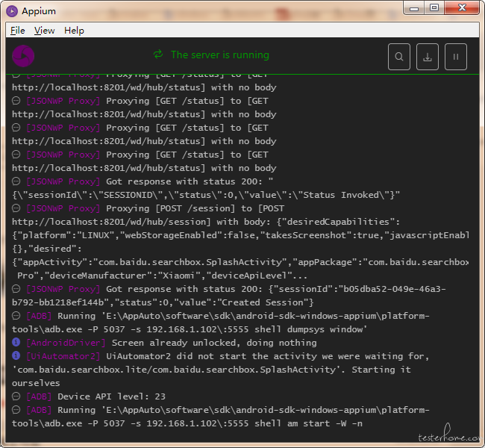Pause the server with the pause button
Screen dimensions: 485x448
point(456,57)
